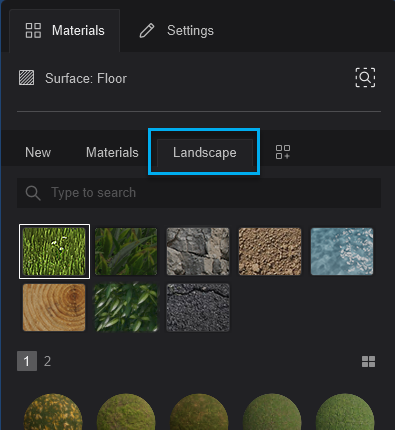
Task: Choose the dark broad-leaf foliage thumbnail
Action: point(126,251)
